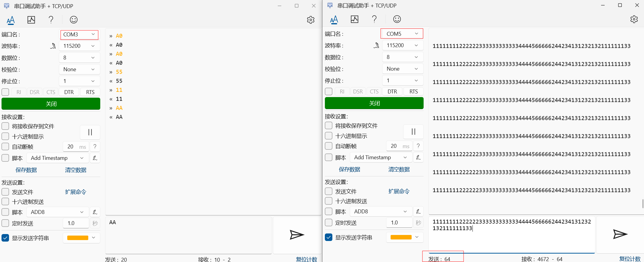The width and height of the screenshot is (644, 262).
Task: Click the send arrow in left COM3 window
Action: 297,235
